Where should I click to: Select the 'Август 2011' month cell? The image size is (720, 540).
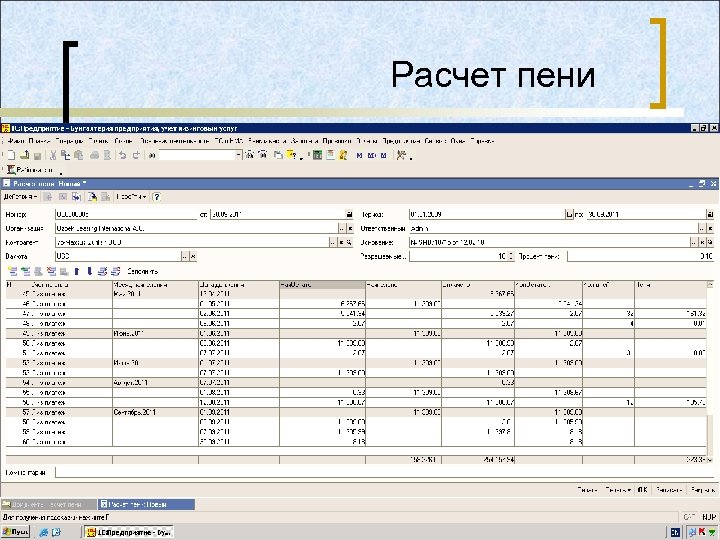coord(155,382)
